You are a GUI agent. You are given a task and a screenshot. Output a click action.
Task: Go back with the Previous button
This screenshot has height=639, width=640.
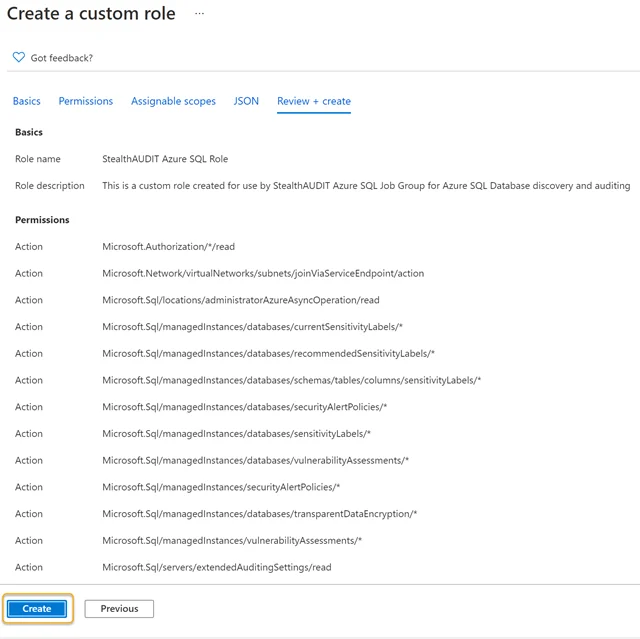pyautogui.click(x=119, y=608)
